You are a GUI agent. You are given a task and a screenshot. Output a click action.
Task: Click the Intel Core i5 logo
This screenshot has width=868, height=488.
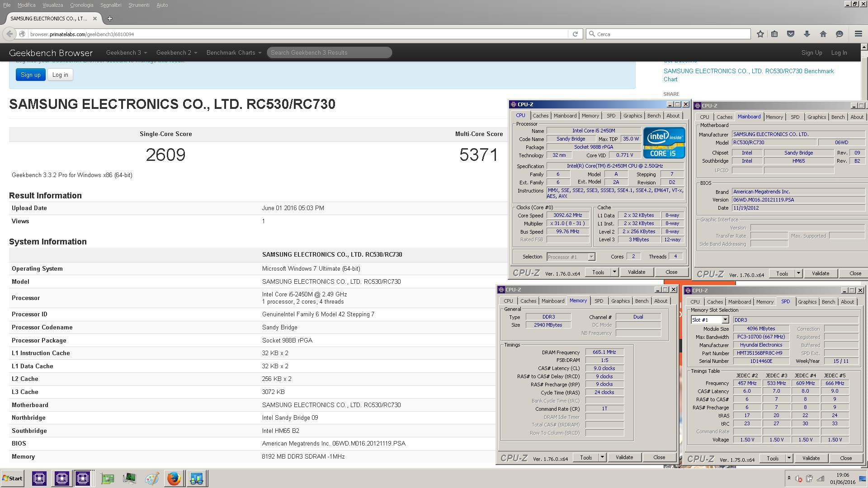point(664,142)
